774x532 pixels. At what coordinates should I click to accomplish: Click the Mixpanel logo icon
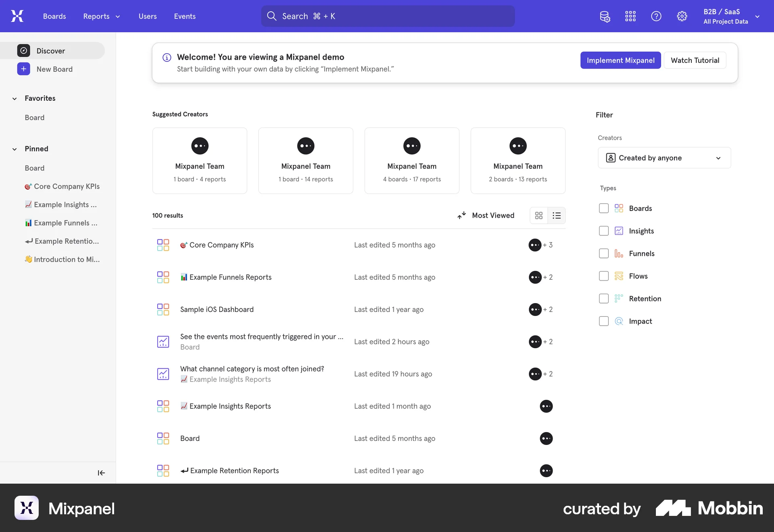(x=17, y=16)
